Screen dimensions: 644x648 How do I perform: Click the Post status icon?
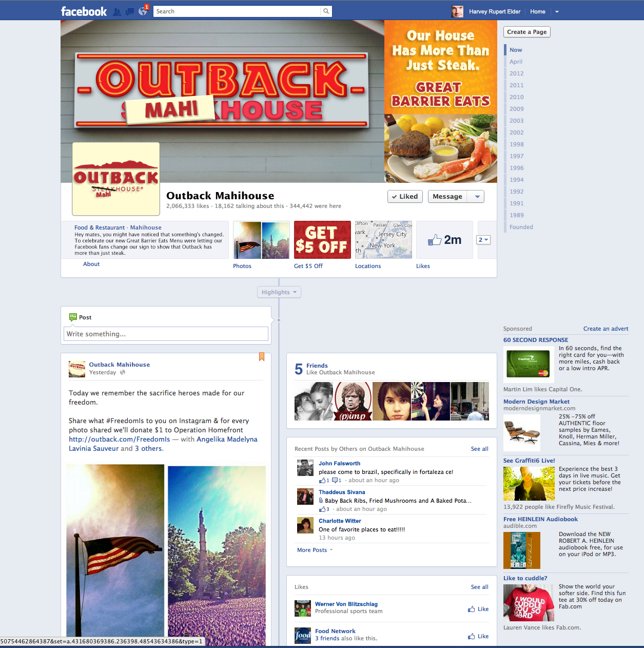point(73,317)
